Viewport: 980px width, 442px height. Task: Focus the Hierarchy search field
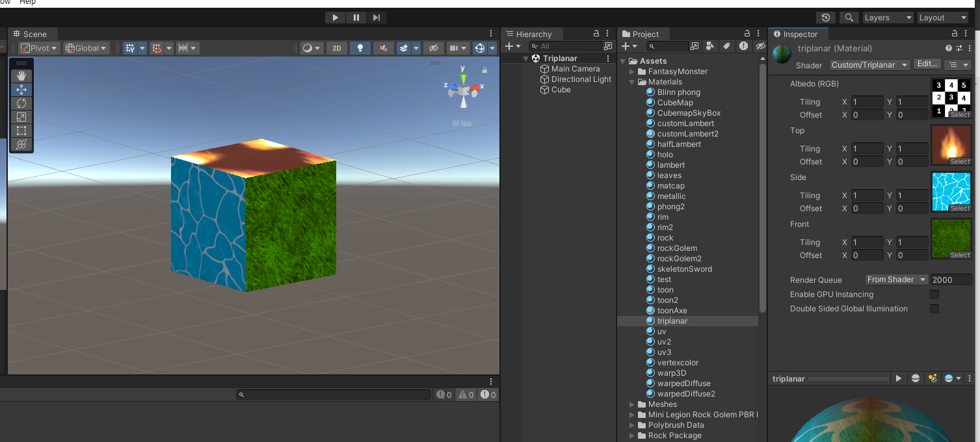566,46
